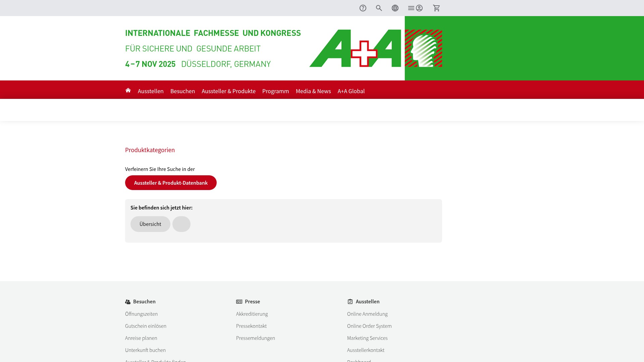Open the help question mark icon
The image size is (644, 362).
[x=363, y=8]
